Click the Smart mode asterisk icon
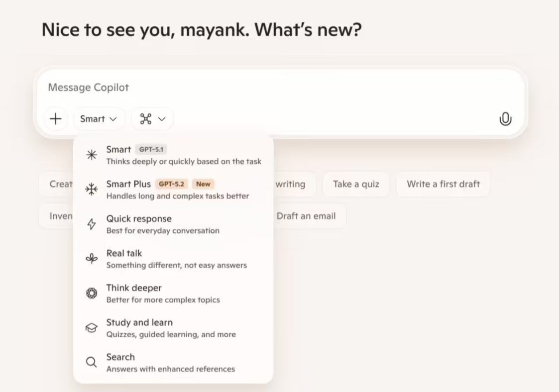This screenshot has width=559, height=392. [92, 155]
